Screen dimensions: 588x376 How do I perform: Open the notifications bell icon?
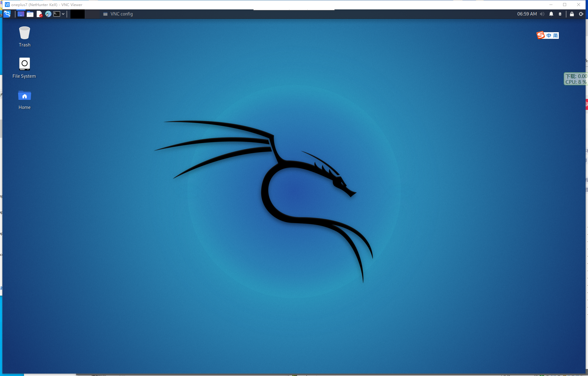[551, 14]
